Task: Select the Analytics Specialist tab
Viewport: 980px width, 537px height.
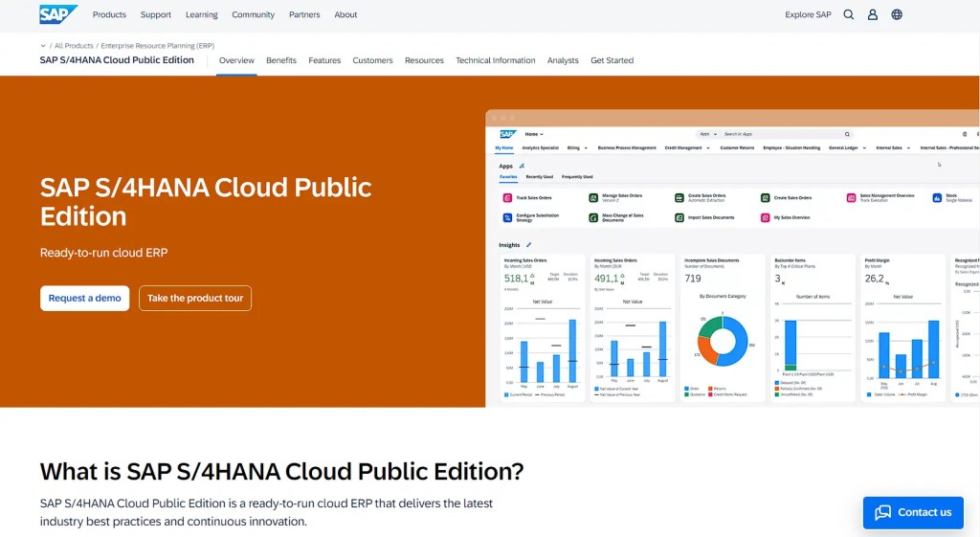Action: (540, 148)
